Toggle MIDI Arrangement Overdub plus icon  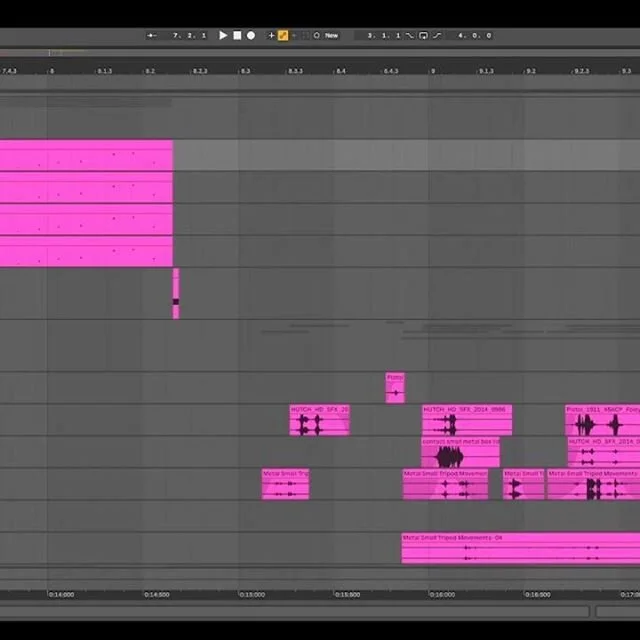[271, 36]
